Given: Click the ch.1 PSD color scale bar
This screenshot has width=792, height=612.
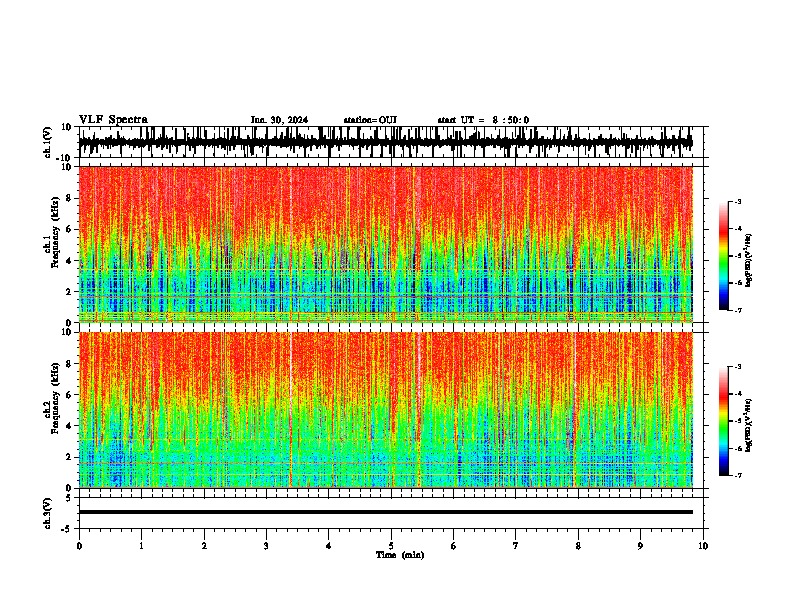Looking at the screenshot, I should [x=724, y=256].
